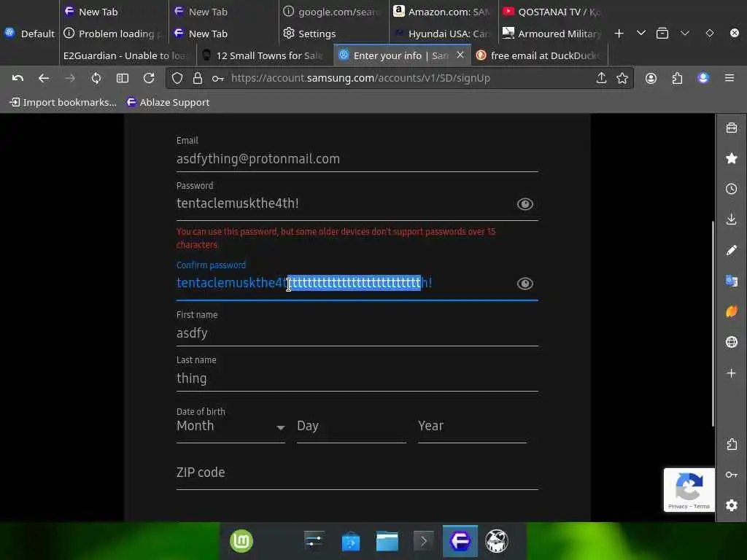Open the orange leaf sidebar icon
Viewport: 747px width, 560px height.
pyautogui.click(x=732, y=311)
